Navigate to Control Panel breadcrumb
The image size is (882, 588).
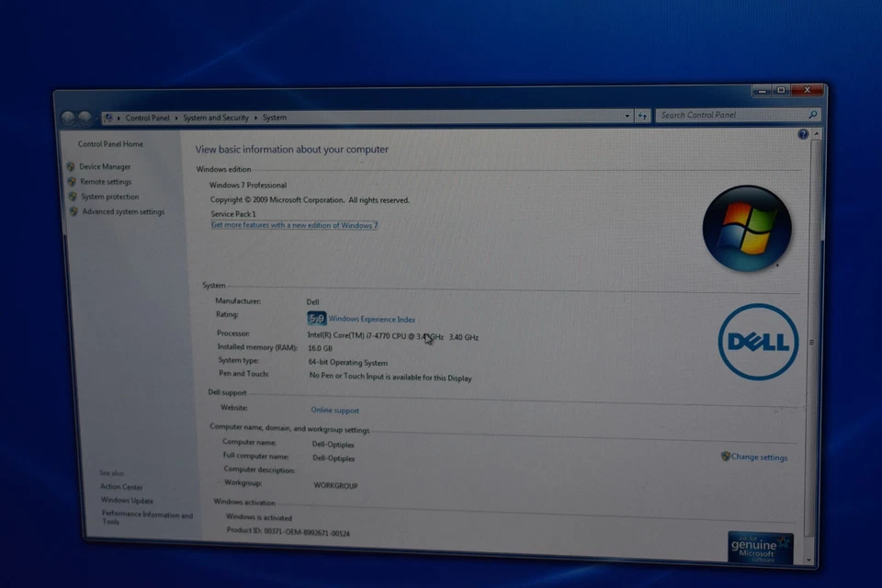(x=148, y=118)
